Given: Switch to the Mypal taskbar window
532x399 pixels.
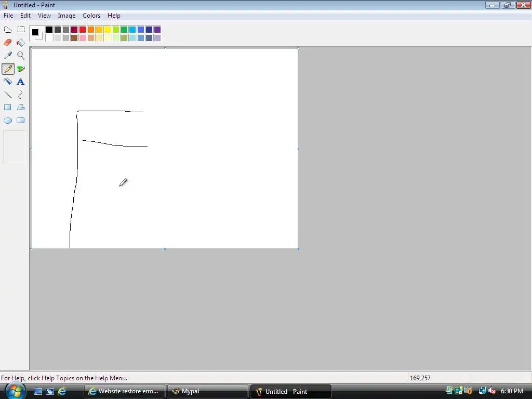Looking at the screenshot, I should [x=208, y=392].
